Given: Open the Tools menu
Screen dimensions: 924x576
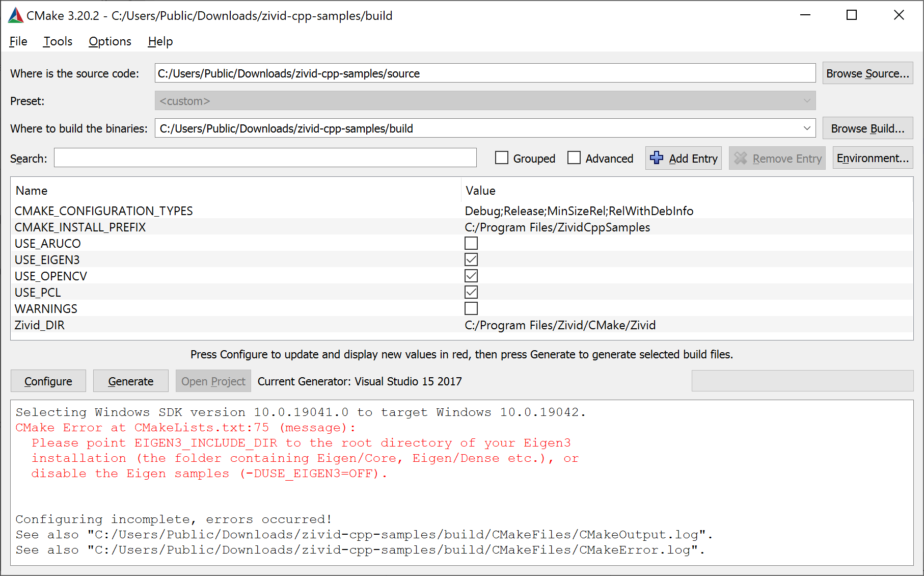Looking at the screenshot, I should [x=58, y=41].
